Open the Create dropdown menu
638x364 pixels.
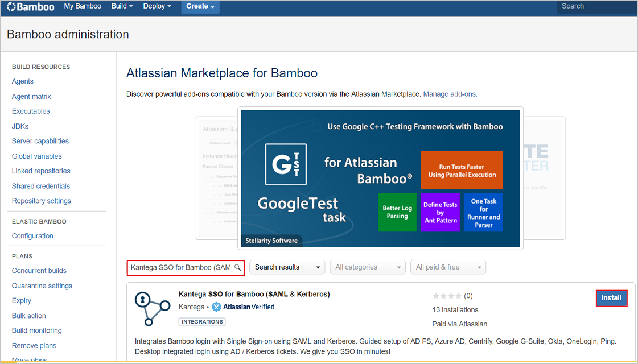pos(199,6)
